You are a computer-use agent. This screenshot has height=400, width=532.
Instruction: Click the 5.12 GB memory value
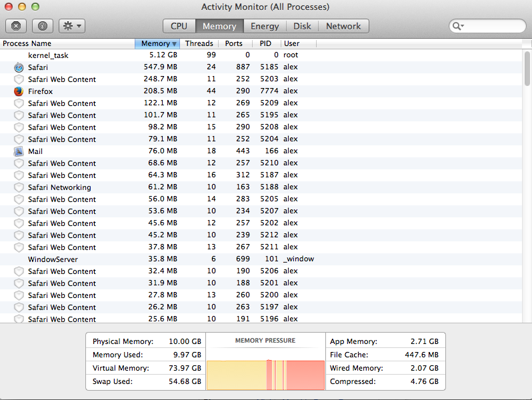point(163,55)
